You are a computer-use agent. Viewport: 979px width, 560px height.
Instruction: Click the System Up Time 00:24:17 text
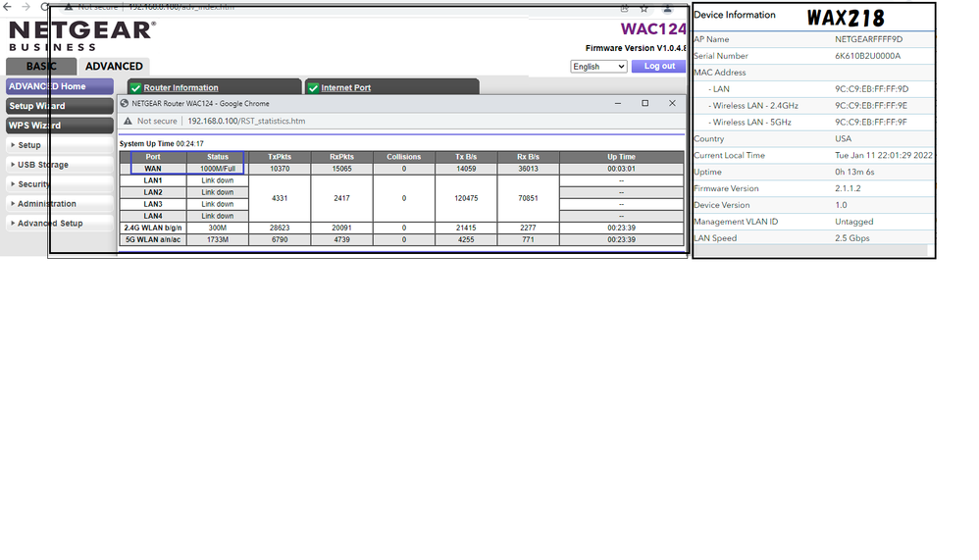click(162, 143)
